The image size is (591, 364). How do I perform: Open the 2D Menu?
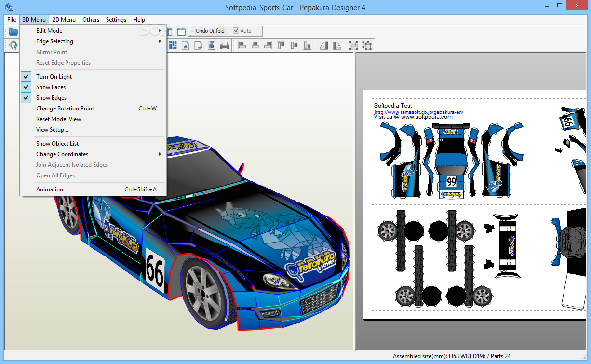pos(64,20)
